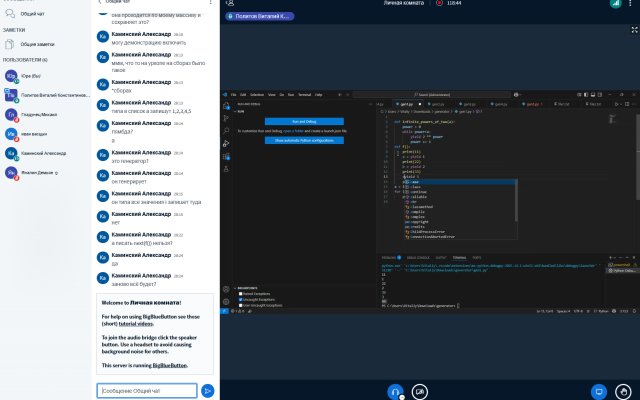Make the shared screen fullscreen
The height and width of the screenshot is (400, 640).
634,30
